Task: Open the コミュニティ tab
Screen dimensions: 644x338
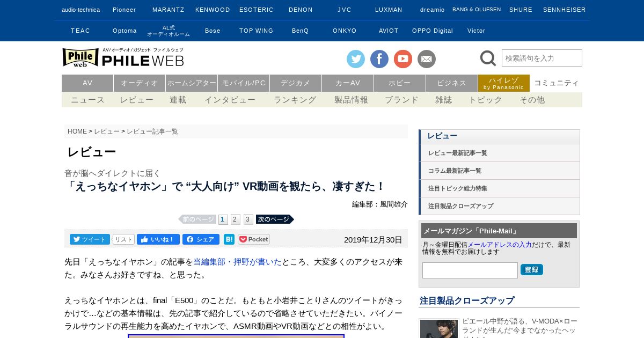Action: click(x=557, y=83)
